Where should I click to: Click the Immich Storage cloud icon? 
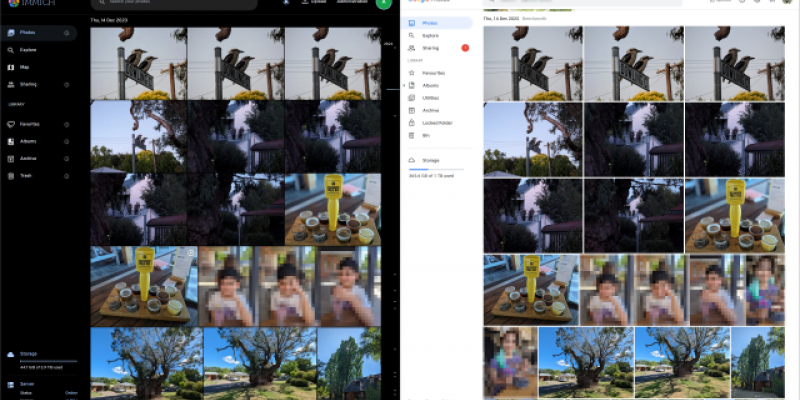(x=11, y=354)
